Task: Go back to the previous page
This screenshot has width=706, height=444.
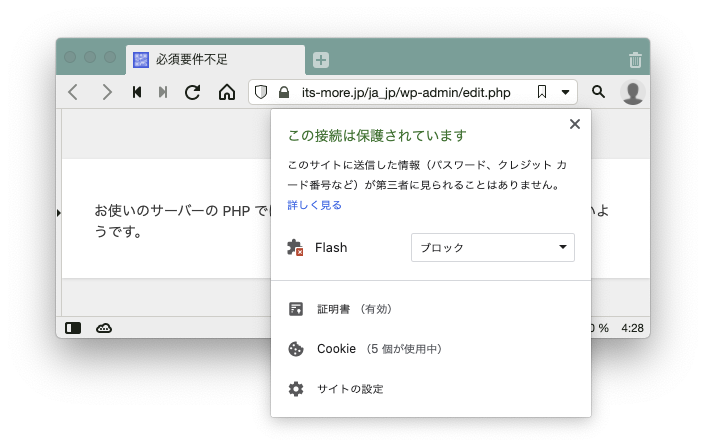Action: (73, 92)
